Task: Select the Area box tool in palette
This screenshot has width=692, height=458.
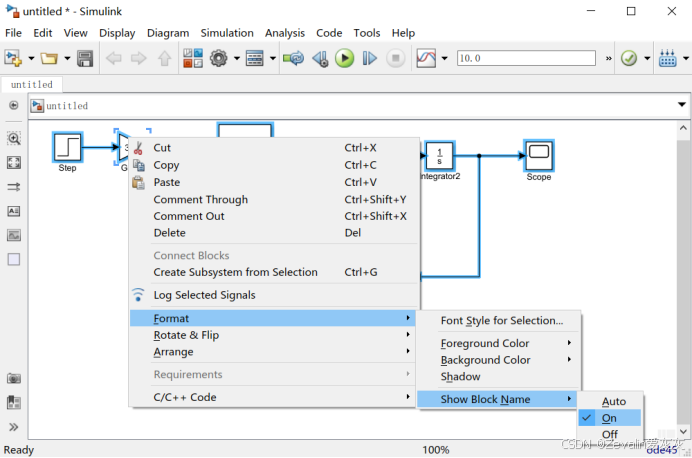Action: pyautogui.click(x=14, y=259)
